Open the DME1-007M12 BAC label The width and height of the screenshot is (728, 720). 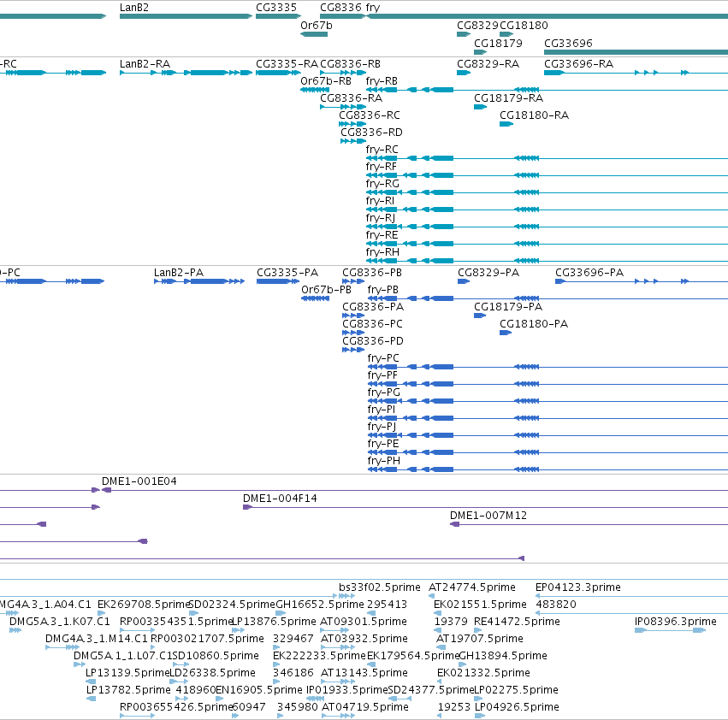coord(488,516)
